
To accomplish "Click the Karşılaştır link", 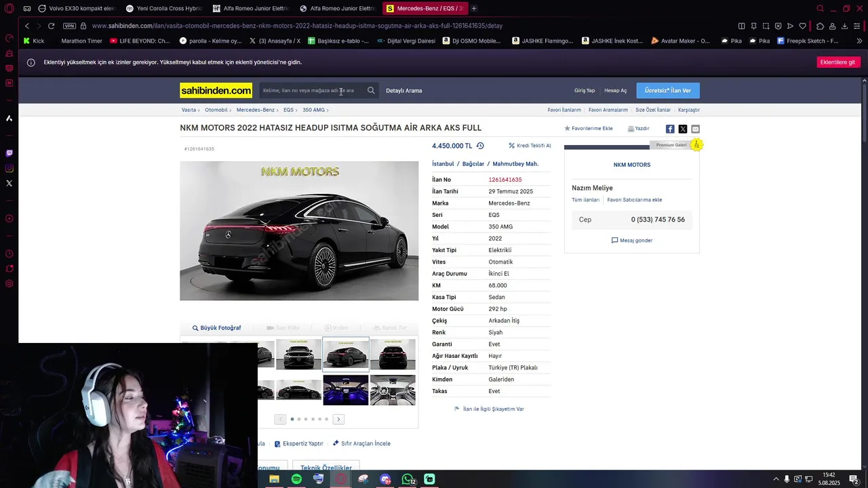I will pos(689,110).
